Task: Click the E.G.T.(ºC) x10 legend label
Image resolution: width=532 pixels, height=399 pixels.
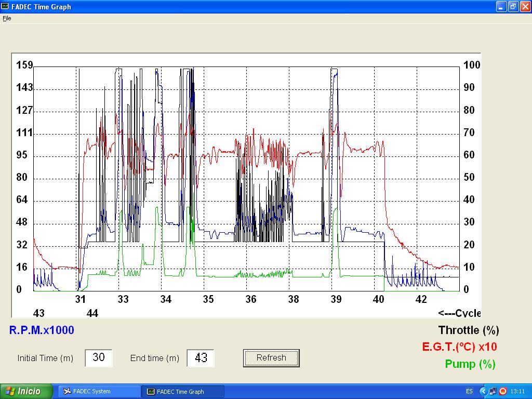Action: pos(459,347)
